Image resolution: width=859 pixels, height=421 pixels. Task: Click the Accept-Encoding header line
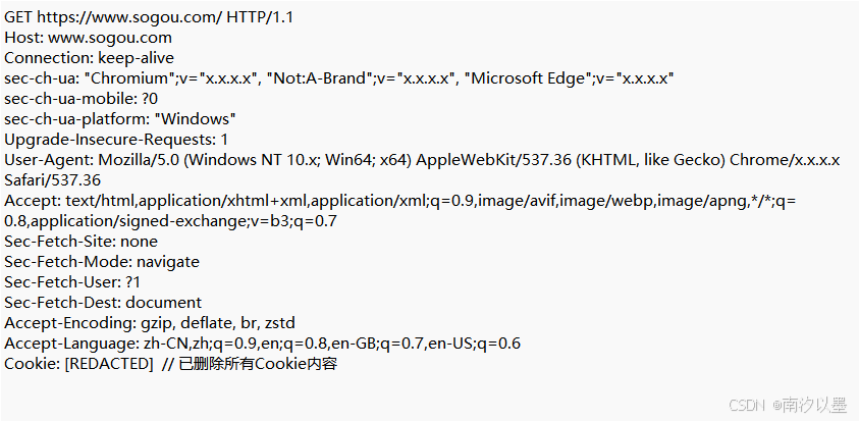click(149, 323)
